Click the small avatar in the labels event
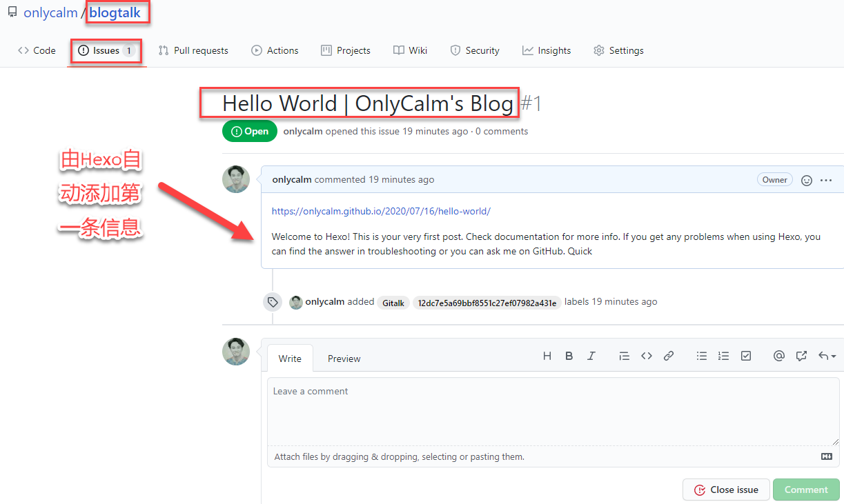Image resolution: width=844 pixels, height=504 pixels. click(296, 302)
